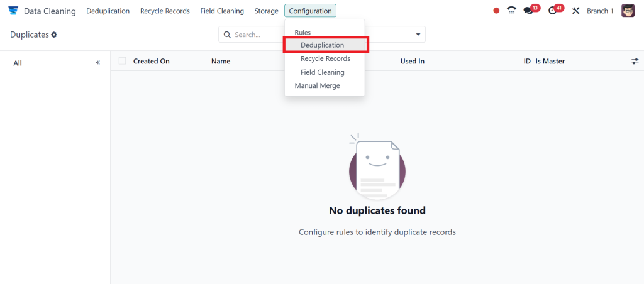
Task: Close the Configuration menu
Action: (311, 11)
